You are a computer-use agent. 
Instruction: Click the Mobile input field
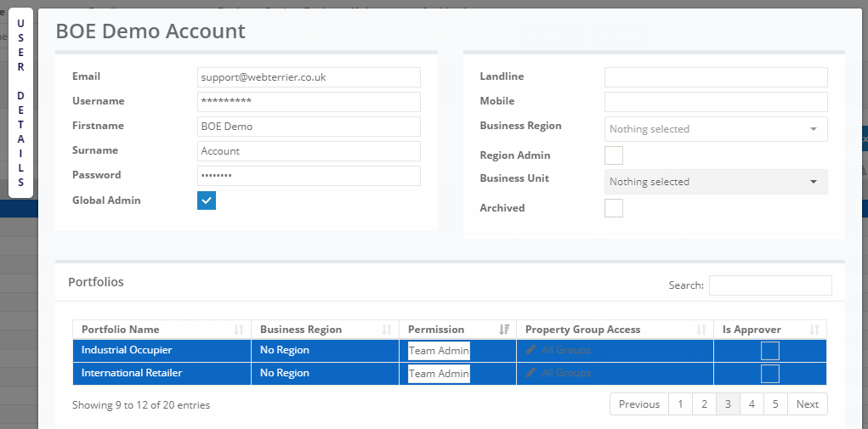pyautogui.click(x=716, y=102)
